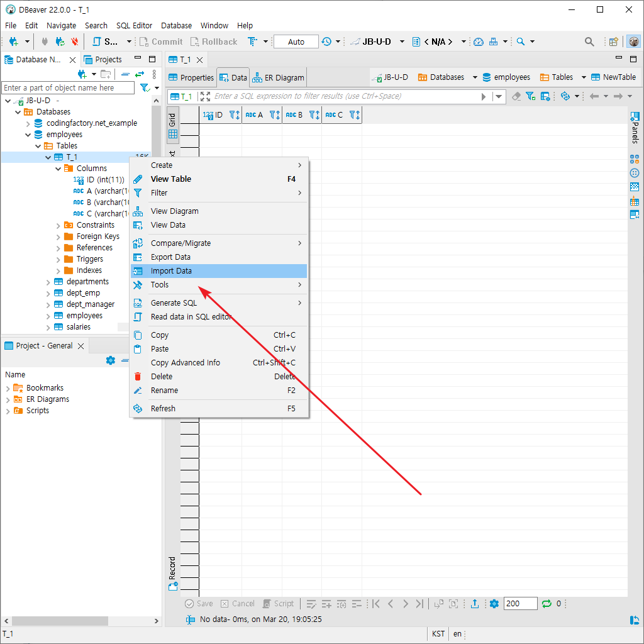Open filter history dropdown arrow
Viewport: 644px width, 644px height.
coord(499,96)
